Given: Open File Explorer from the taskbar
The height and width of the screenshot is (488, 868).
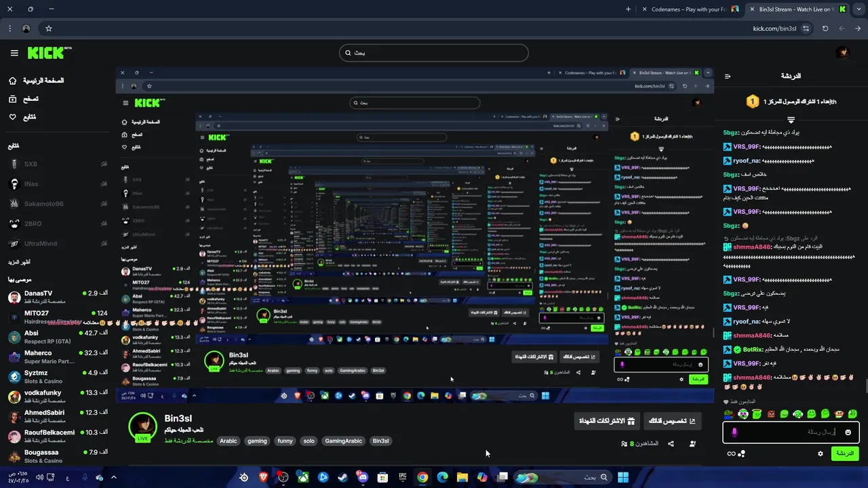Looking at the screenshot, I should (x=462, y=477).
